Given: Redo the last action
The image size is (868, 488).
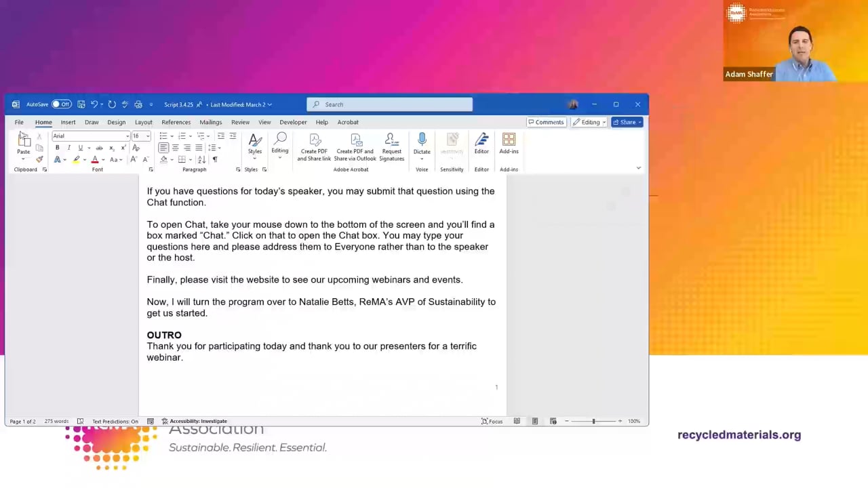Looking at the screenshot, I should (x=112, y=104).
